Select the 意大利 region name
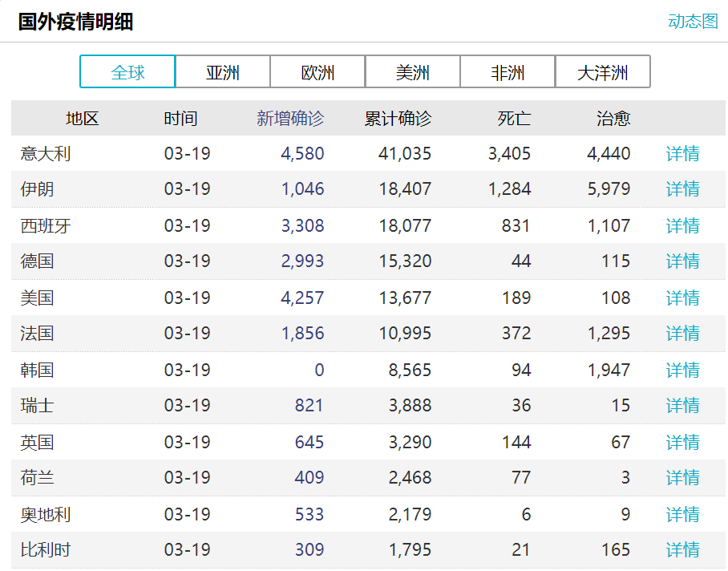This screenshot has height=571, width=728. 46,154
